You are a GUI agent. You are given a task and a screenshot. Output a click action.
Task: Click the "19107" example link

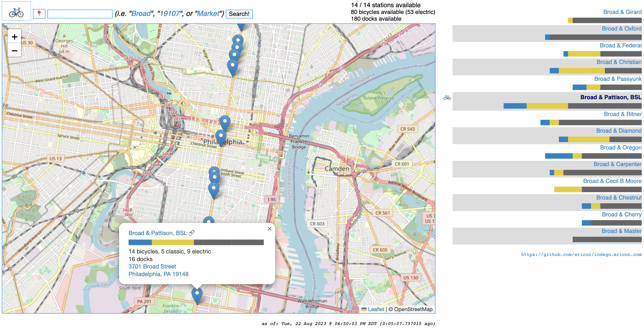pyautogui.click(x=169, y=13)
